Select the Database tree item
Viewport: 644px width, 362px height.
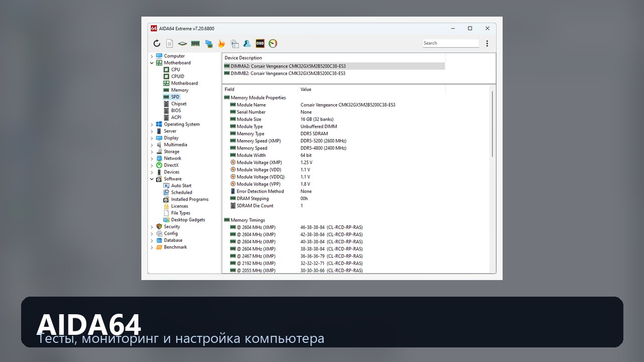[169, 240]
